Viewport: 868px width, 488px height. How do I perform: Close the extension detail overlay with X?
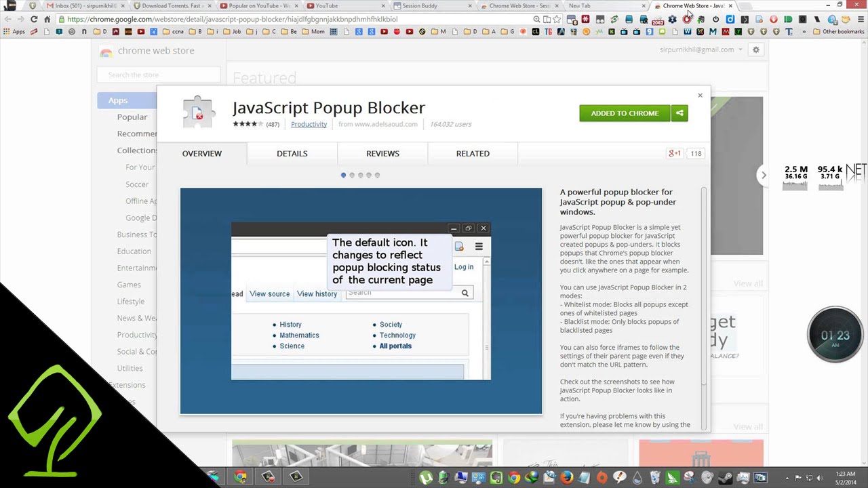point(700,96)
